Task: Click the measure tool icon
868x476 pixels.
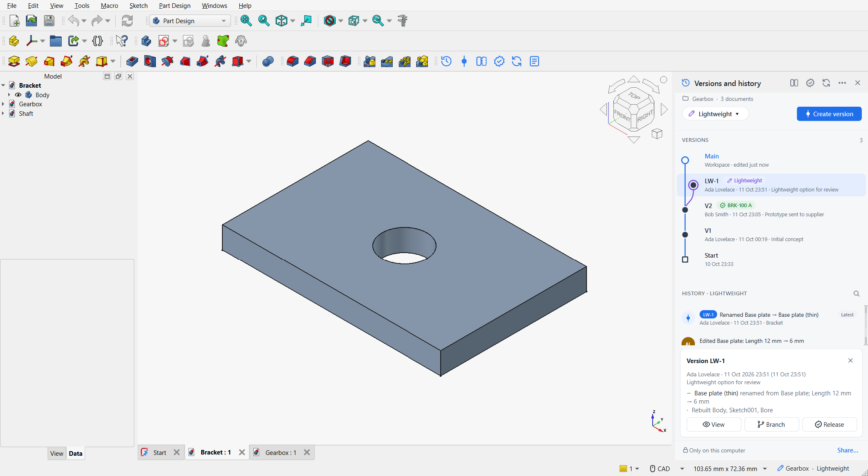Action: pos(403,21)
